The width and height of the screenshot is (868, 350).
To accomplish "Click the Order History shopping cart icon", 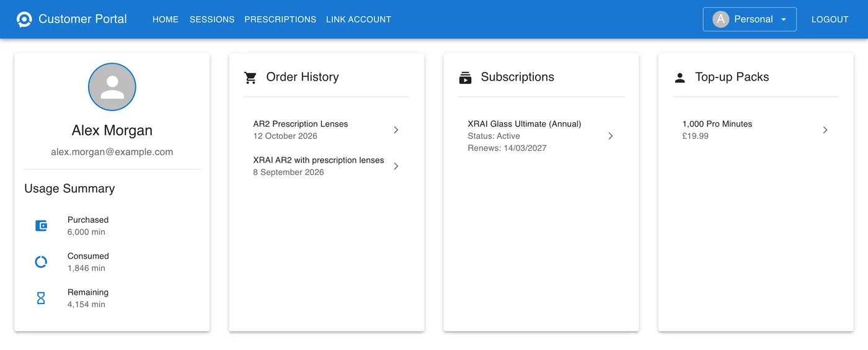I will click(x=250, y=78).
